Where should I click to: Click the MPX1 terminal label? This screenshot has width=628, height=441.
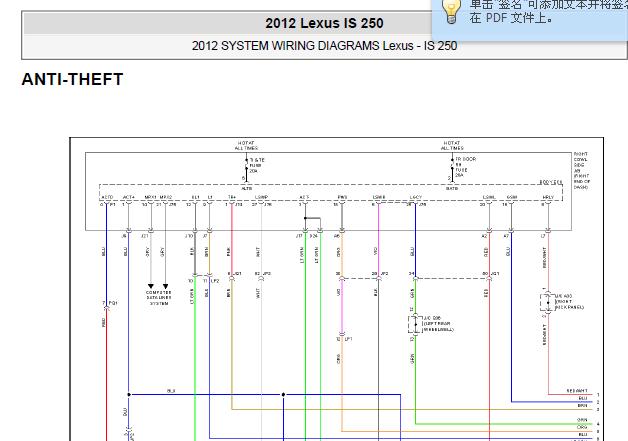coord(151,197)
